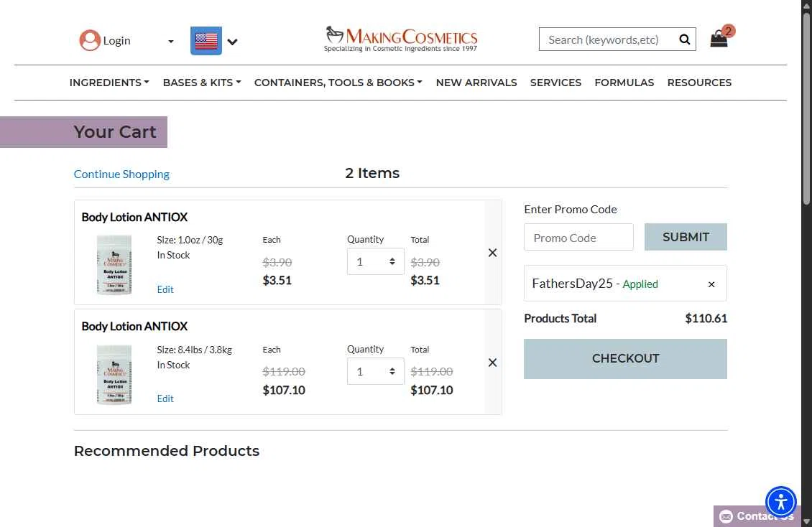Click the Products Total $110.61 amount
The image size is (812, 527).
coord(706,319)
